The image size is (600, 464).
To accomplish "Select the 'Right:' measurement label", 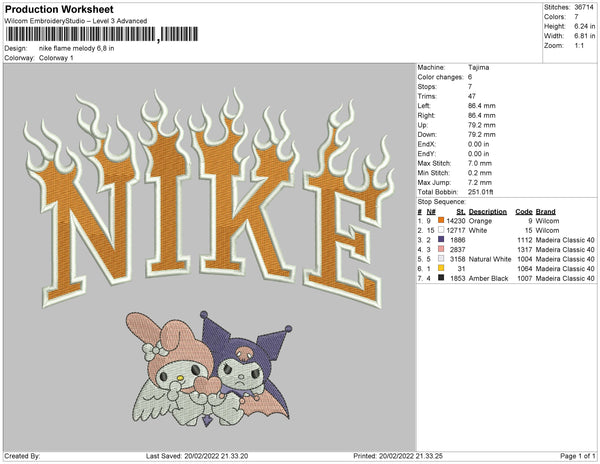I will click(426, 116).
